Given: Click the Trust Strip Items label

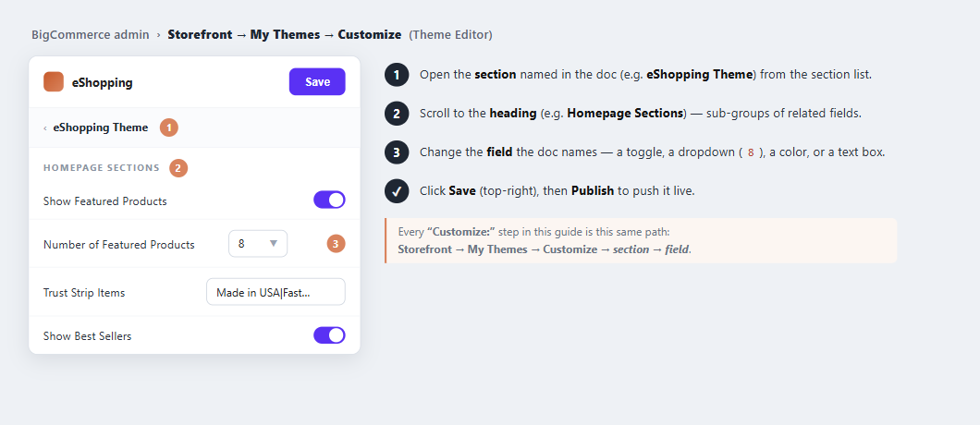Looking at the screenshot, I should [x=84, y=293].
